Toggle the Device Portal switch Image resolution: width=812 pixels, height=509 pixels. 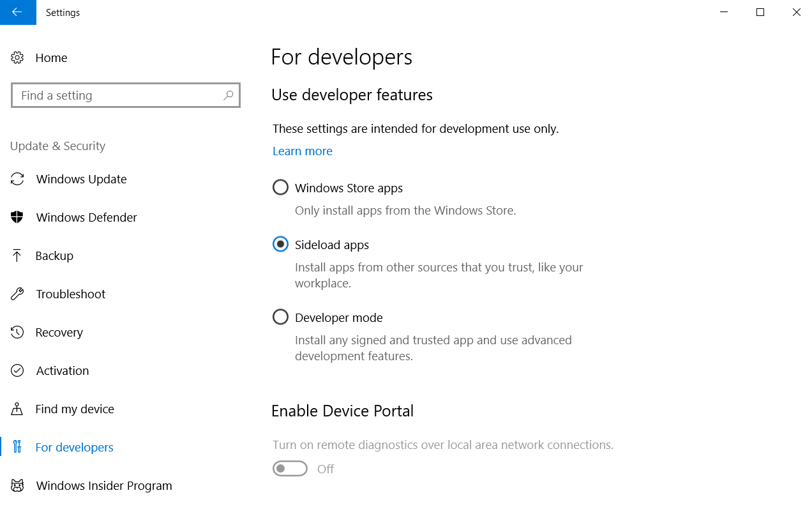tap(290, 469)
